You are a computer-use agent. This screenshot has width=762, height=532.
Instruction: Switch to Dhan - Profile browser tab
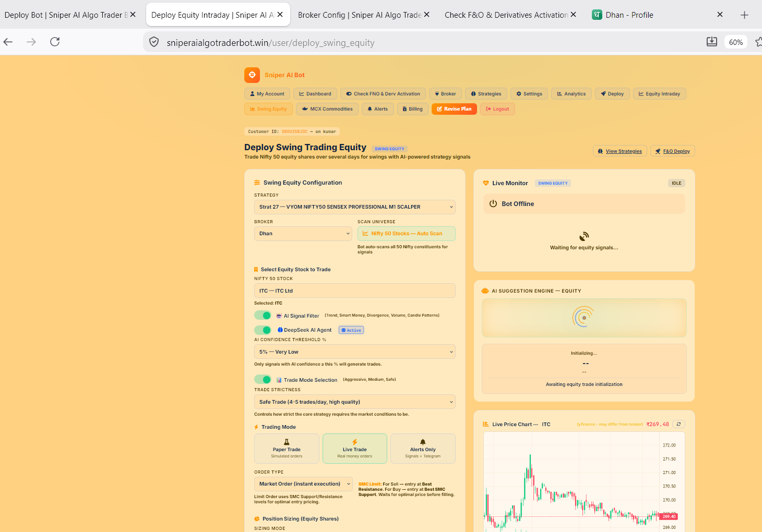point(658,15)
